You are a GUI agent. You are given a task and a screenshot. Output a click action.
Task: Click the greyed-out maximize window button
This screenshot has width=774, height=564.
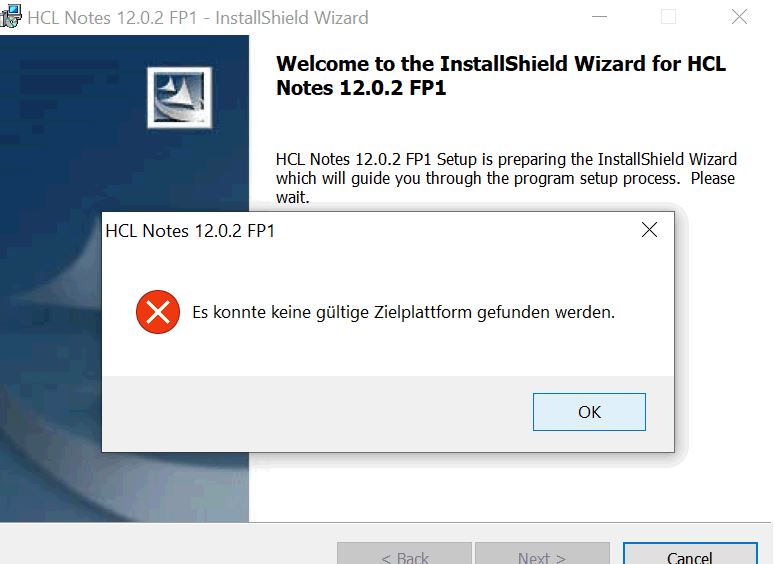(668, 17)
